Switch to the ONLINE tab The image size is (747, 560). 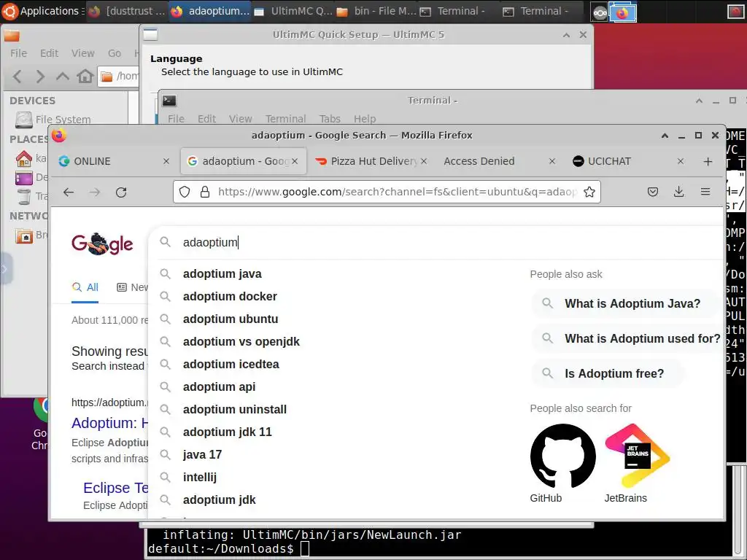[113, 161]
